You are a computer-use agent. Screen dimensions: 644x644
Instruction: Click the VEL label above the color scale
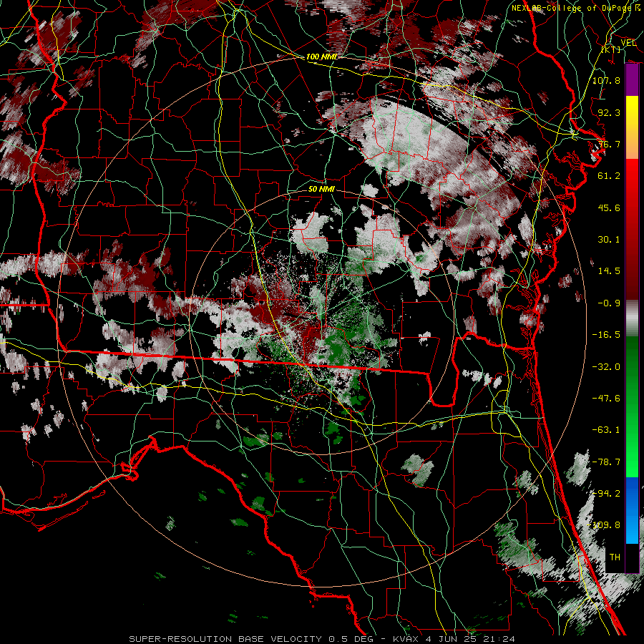[x=628, y=43]
